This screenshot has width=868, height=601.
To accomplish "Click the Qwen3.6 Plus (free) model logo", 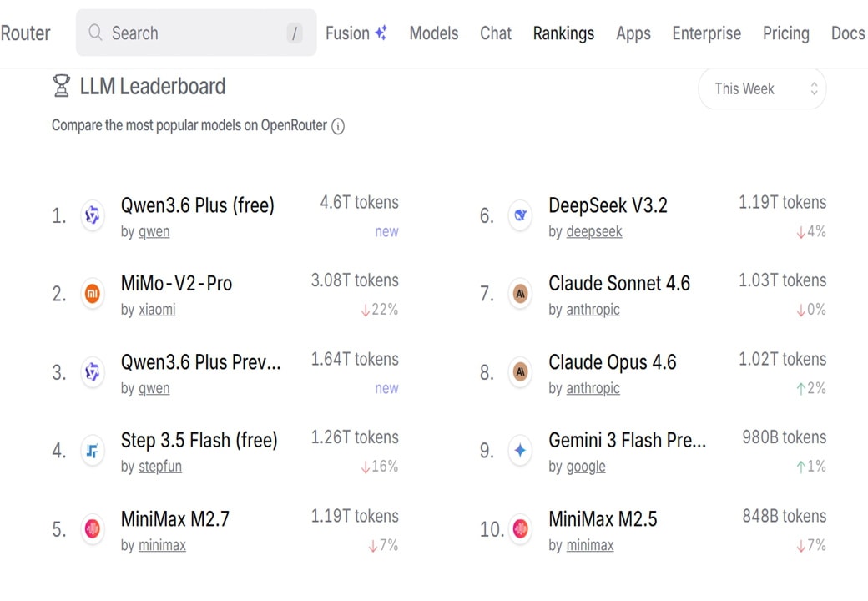I will pyautogui.click(x=93, y=216).
